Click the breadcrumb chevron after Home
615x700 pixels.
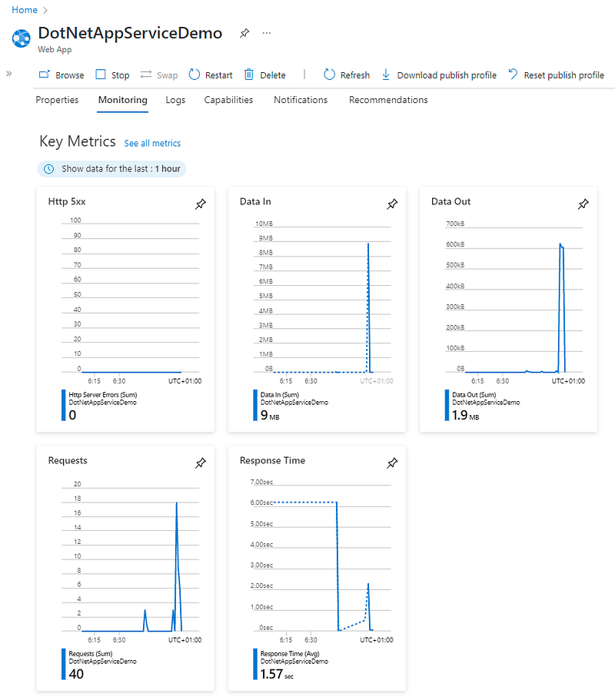click(45, 10)
